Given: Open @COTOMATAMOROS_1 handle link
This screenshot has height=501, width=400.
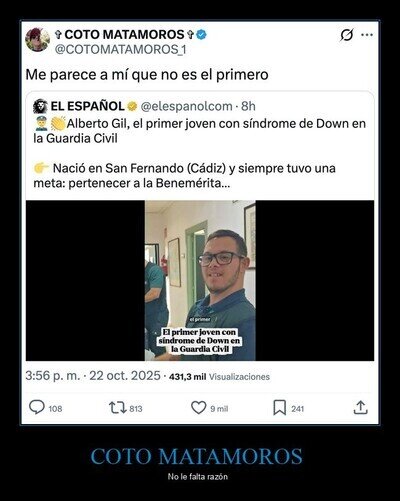Looking at the screenshot, I should coord(120,50).
